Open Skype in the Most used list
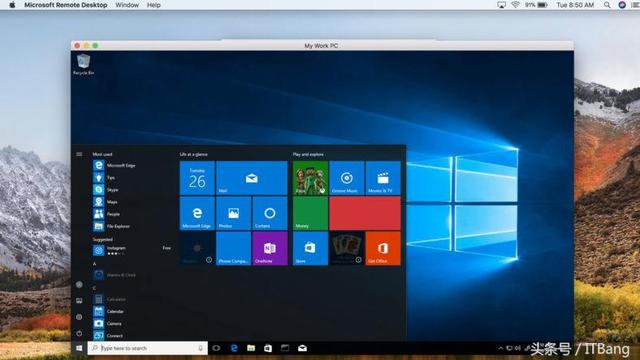The height and width of the screenshot is (360, 640). [x=106, y=189]
